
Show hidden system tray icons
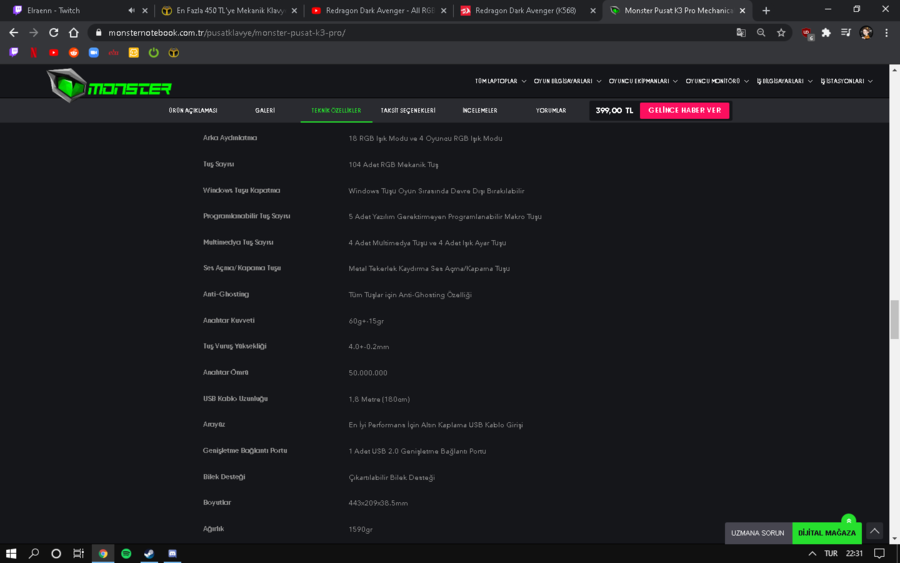pyautogui.click(x=812, y=553)
